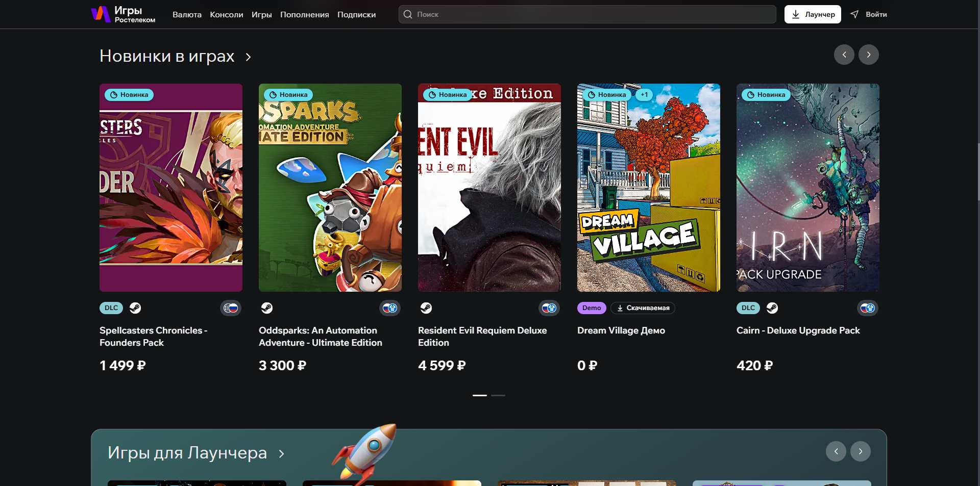The width and height of the screenshot is (980, 486).
Task: Click the Steam icon under Spellcasters Chronicles
Action: pyautogui.click(x=135, y=308)
